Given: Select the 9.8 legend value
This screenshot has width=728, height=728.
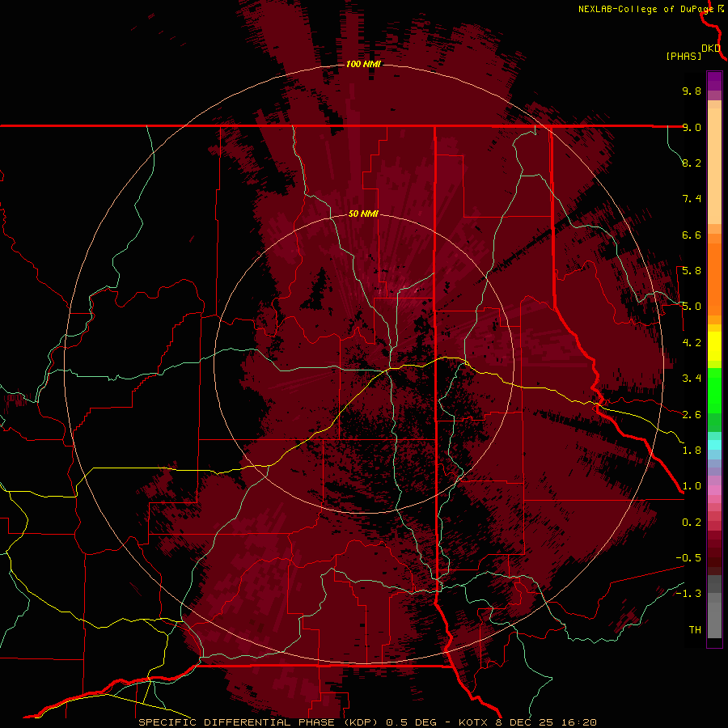Looking at the screenshot, I should point(692,91).
